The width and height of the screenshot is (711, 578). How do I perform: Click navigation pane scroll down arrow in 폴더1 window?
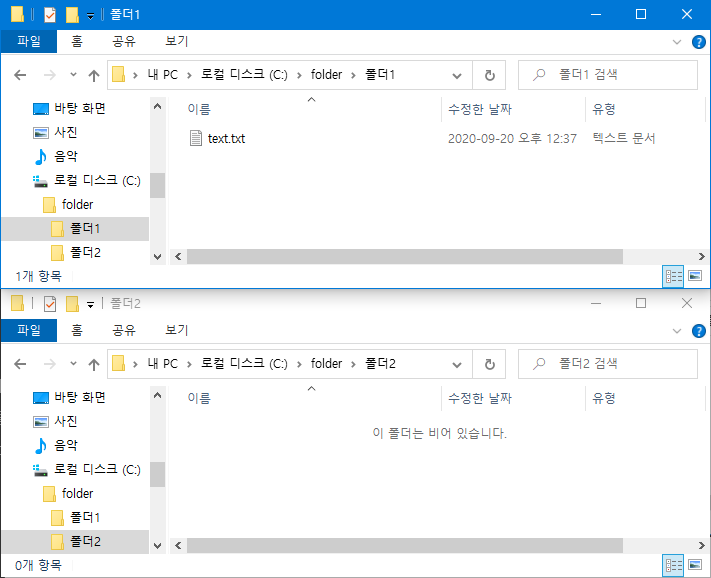157,257
